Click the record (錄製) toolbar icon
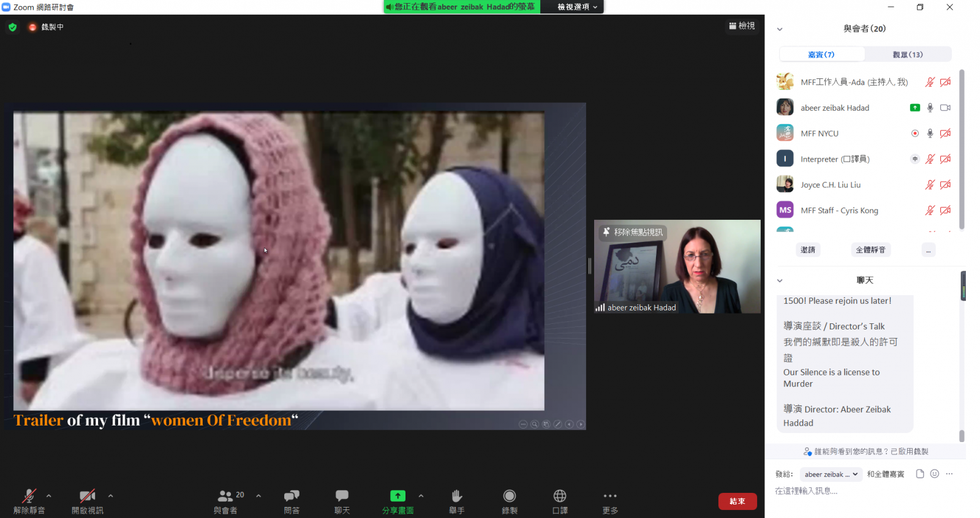980x518 pixels. coord(509,496)
